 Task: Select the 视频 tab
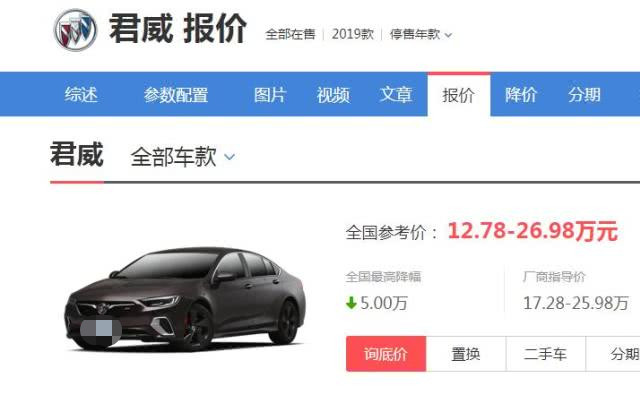pos(333,95)
